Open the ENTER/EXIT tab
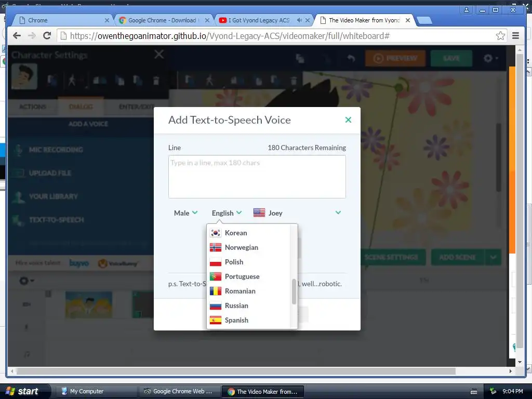This screenshot has height=399, width=532. [x=136, y=107]
